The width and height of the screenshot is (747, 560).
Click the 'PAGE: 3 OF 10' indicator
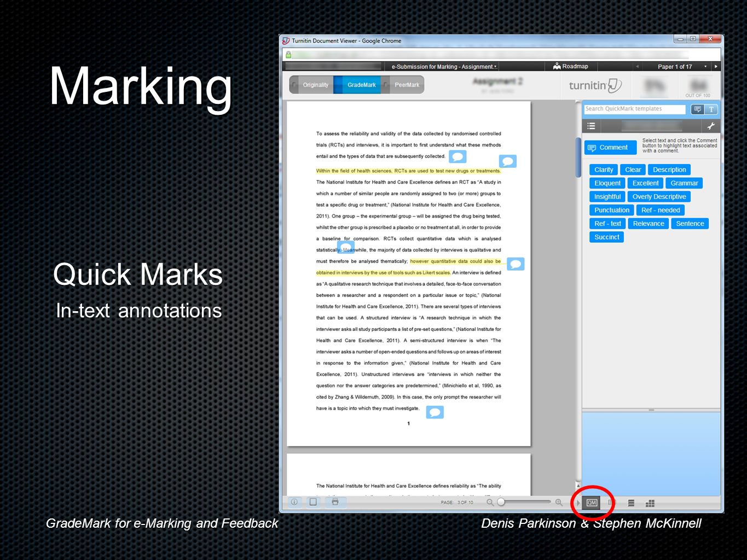coord(457,503)
